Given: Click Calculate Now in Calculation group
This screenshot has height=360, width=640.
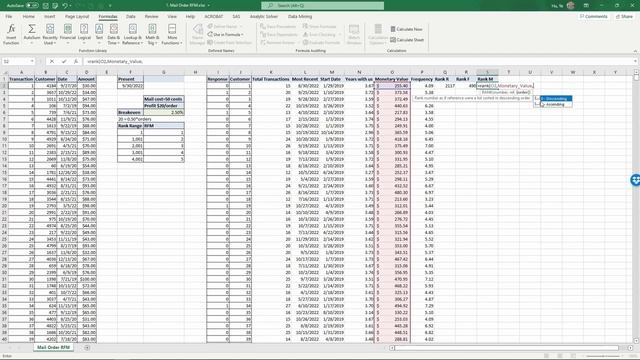Looking at the screenshot, I should (406, 29).
